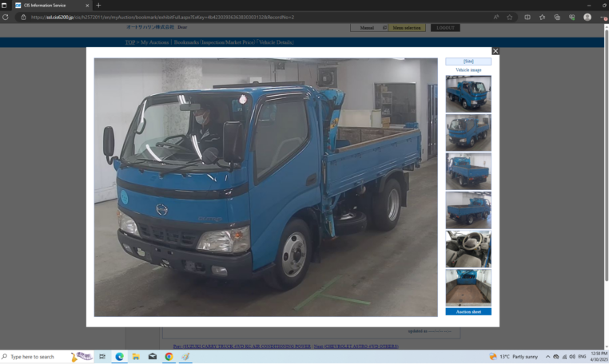The width and height of the screenshot is (609, 364).
Task: Open Favorites list icon in Edge toolbar
Action: [542, 17]
